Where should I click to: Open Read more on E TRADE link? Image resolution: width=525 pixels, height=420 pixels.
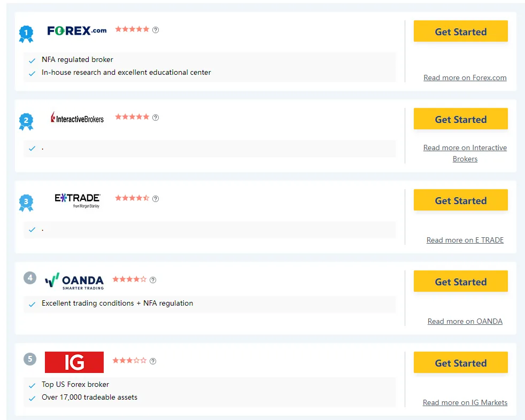[465, 240]
